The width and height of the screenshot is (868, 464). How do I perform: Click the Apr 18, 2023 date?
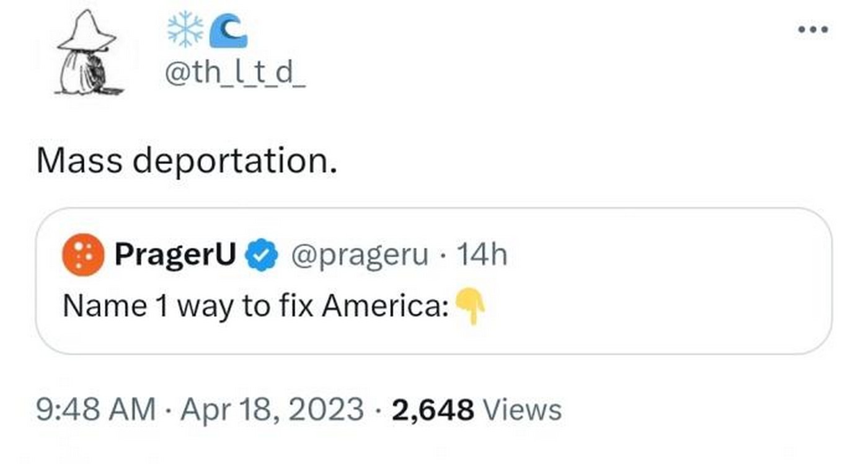click(272, 410)
